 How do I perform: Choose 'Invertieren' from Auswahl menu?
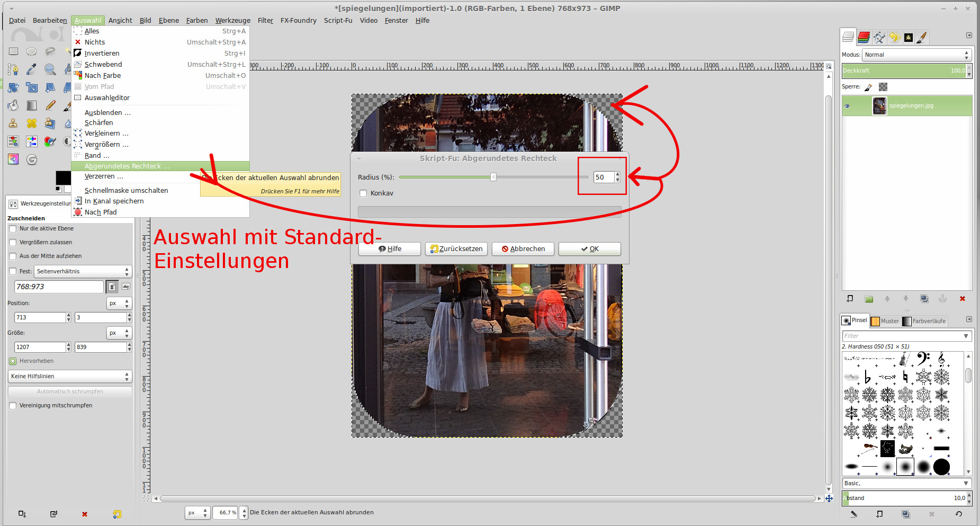tap(102, 54)
